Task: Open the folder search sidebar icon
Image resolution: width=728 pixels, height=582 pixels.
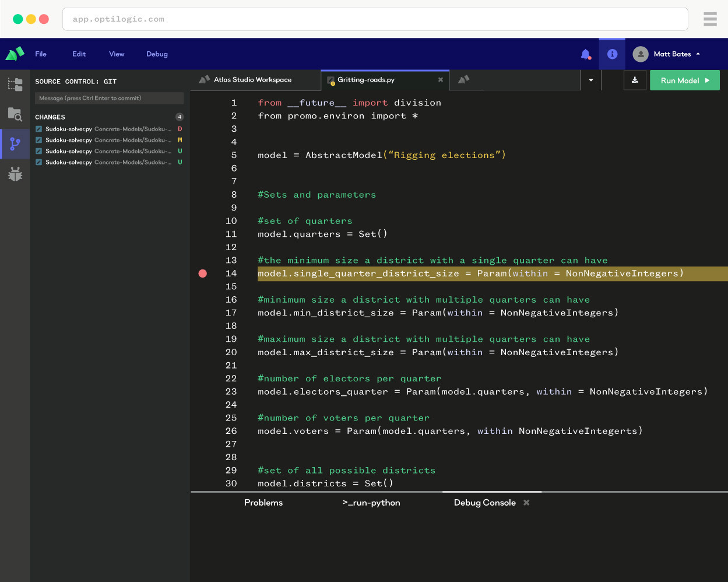Action: 15,114
